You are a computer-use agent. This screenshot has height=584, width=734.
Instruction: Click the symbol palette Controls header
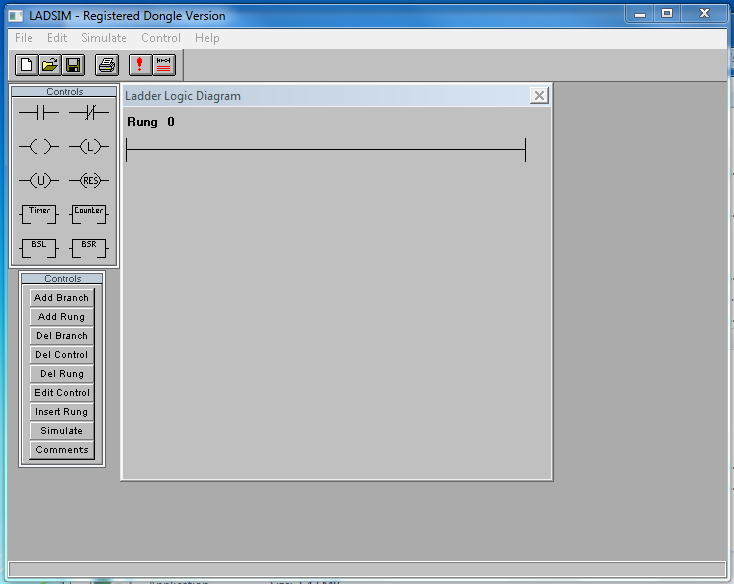pyautogui.click(x=64, y=91)
